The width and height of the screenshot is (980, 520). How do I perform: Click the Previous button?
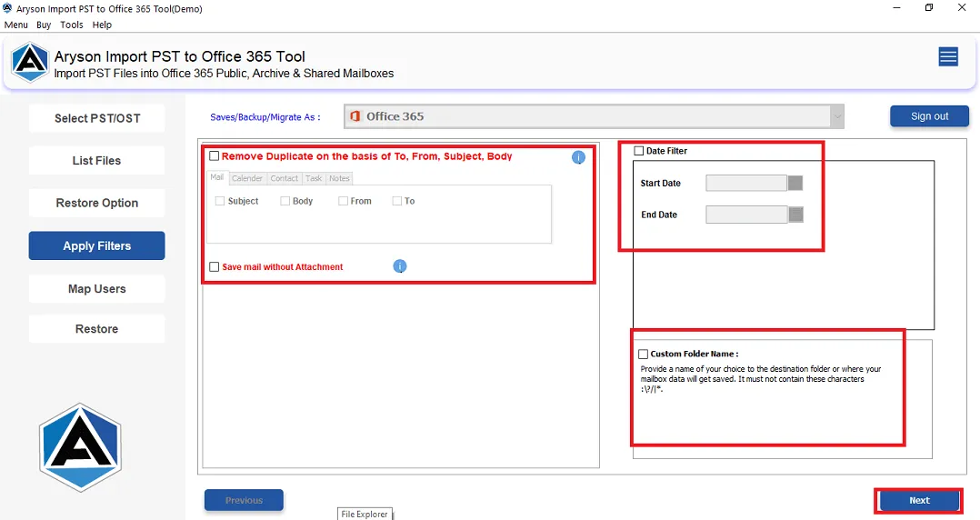[244, 501]
